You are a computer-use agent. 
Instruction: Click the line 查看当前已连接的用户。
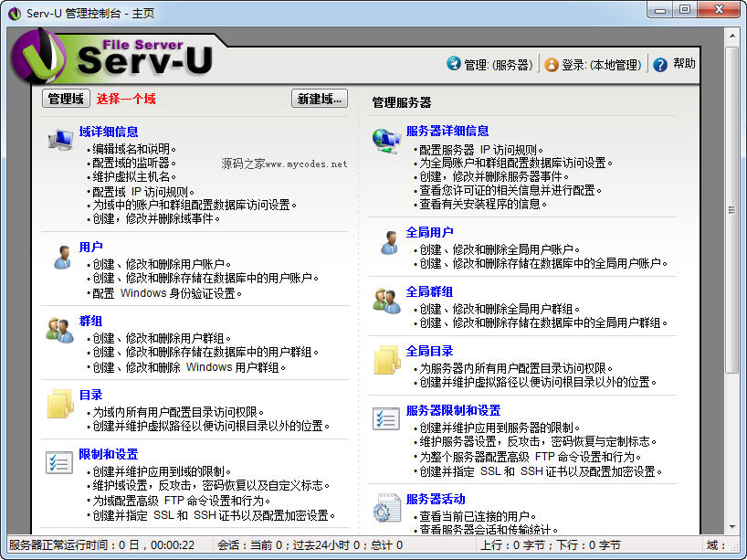pos(478,516)
